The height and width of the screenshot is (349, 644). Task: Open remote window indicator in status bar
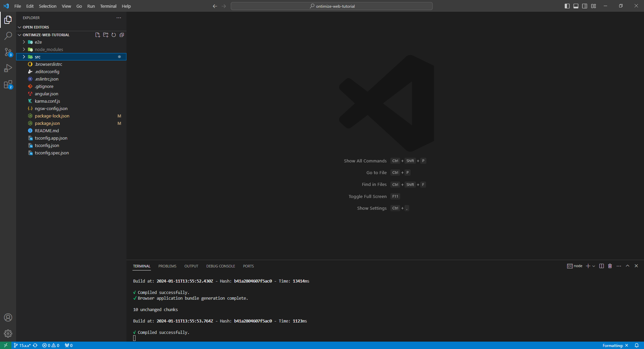pyautogui.click(x=6, y=345)
